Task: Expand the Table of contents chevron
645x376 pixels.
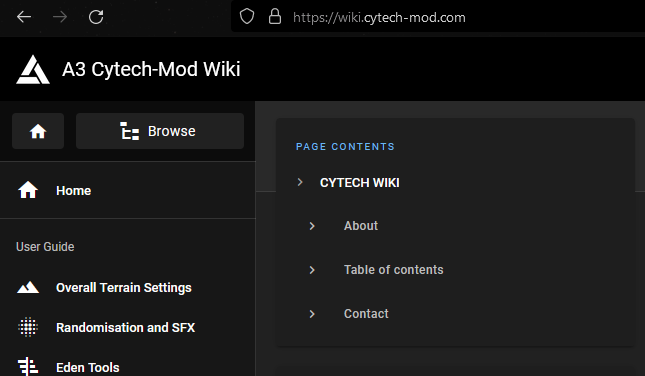Action: (x=312, y=270)
